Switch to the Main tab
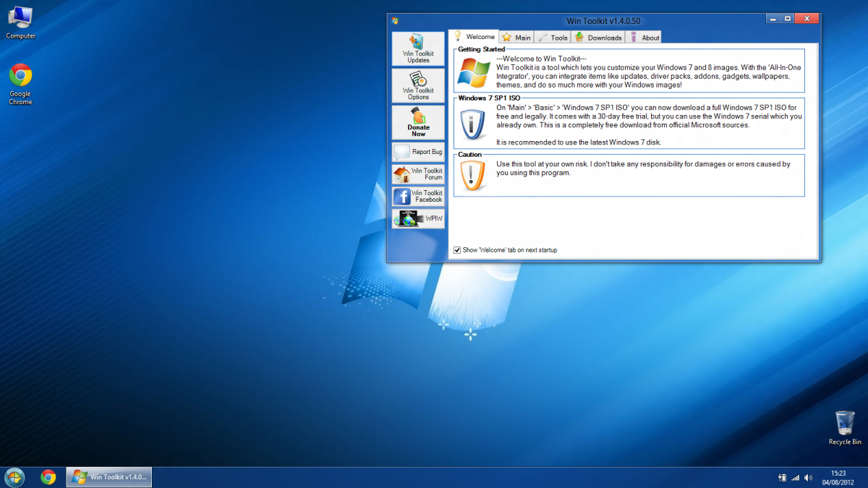Image resolution: width=868 pixels, height=488 pixels. [x=516, y=38]
